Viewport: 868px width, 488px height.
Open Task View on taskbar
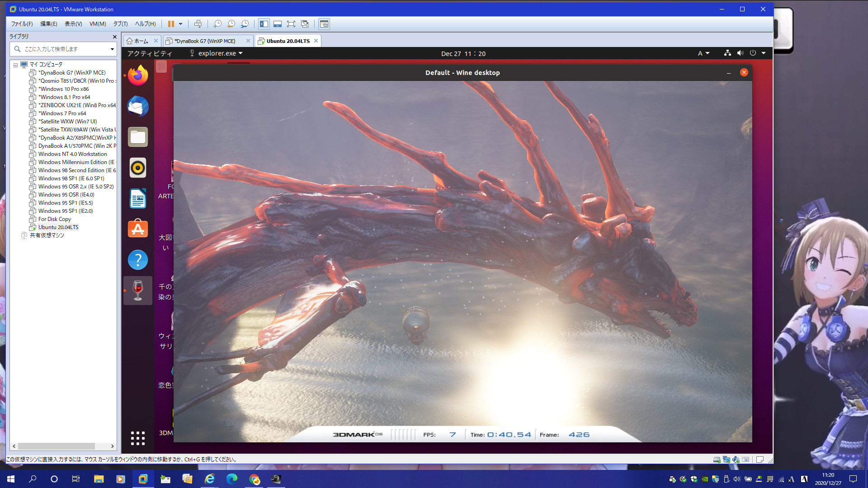pos(76,479)
